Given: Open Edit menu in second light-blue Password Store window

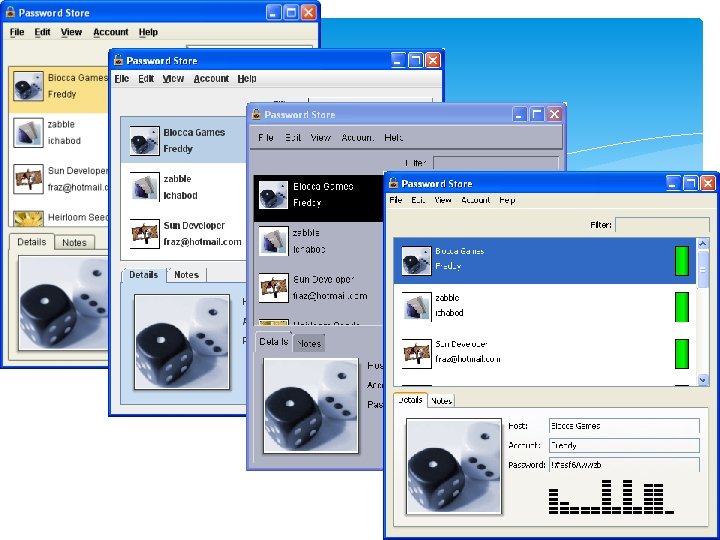Looking at the screenshot, I should point(146,79).
